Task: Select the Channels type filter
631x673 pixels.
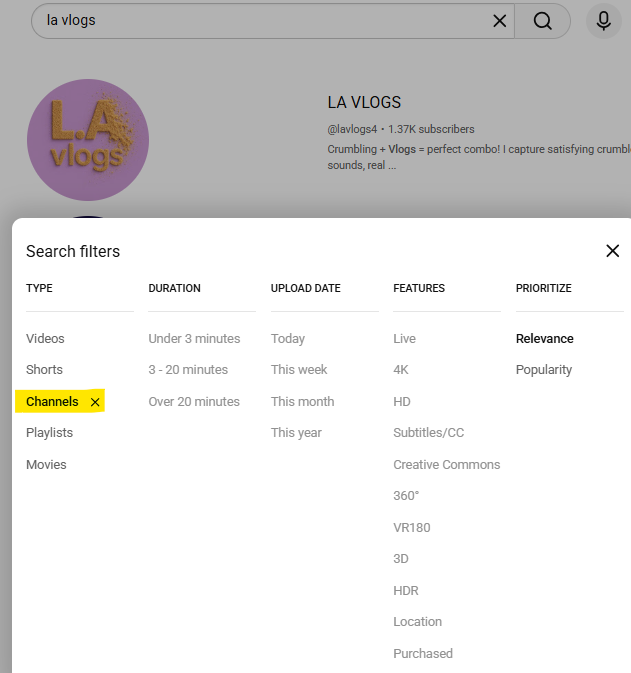Action: [52, 402]
